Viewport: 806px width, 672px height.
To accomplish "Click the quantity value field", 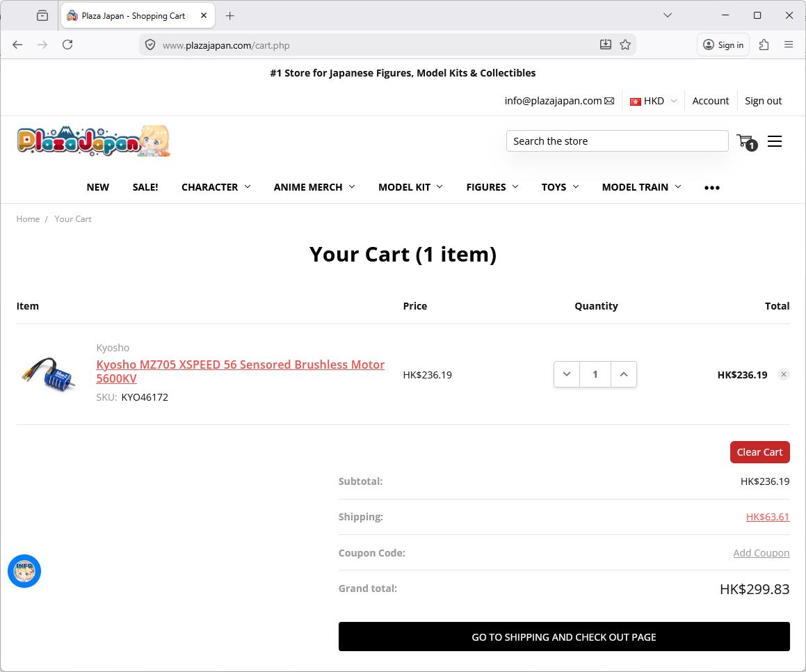I will click(x=595, y=374).
